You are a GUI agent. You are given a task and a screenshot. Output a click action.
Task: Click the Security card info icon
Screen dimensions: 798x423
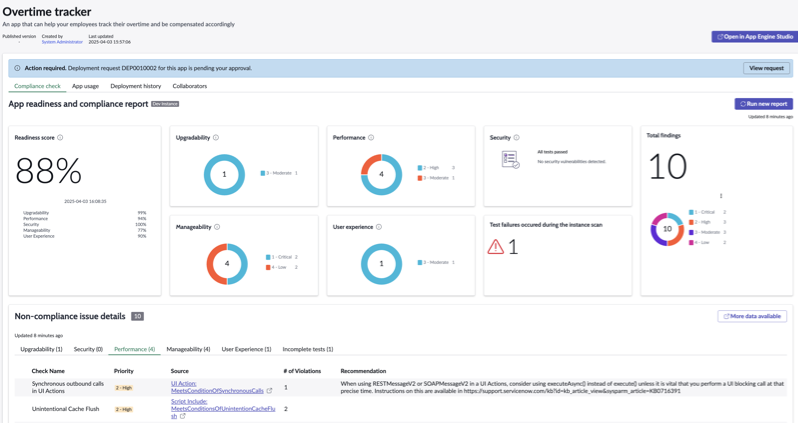tap(517, 137)
